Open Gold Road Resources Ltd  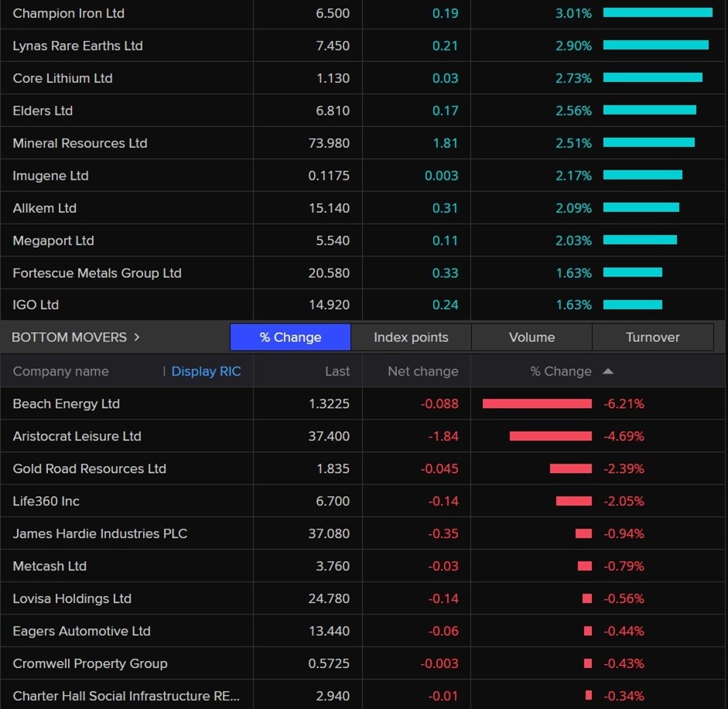tap(90, 469)
